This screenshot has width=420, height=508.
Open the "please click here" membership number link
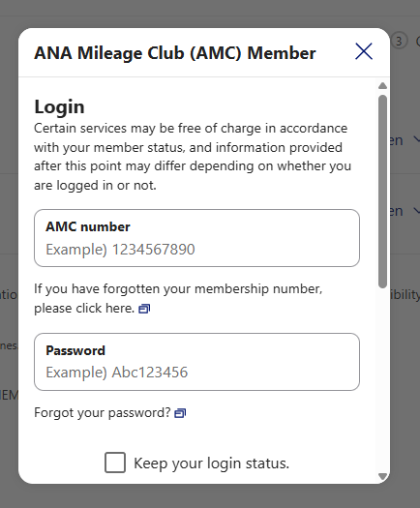[84, 308]
